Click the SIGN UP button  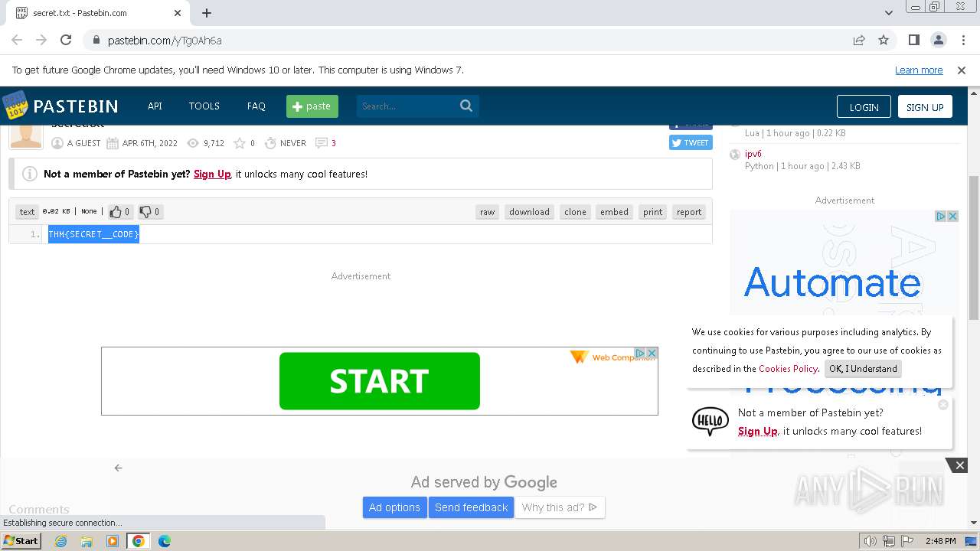[x=925, y=107]
